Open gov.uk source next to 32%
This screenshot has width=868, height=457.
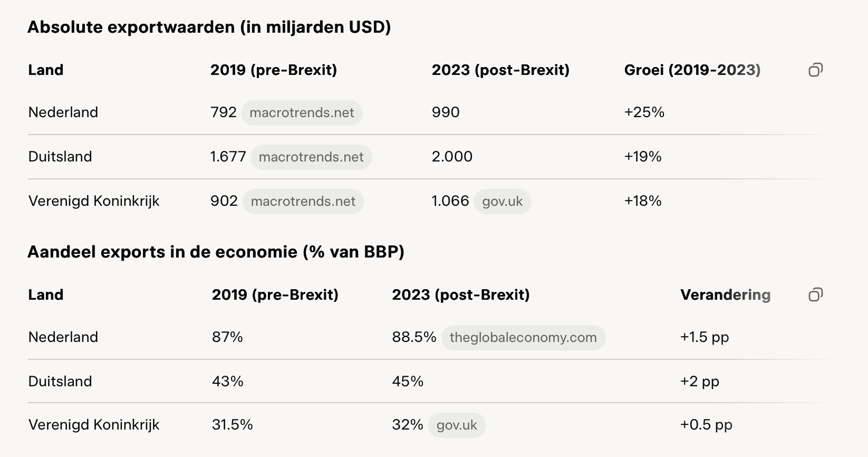point(457,425)
